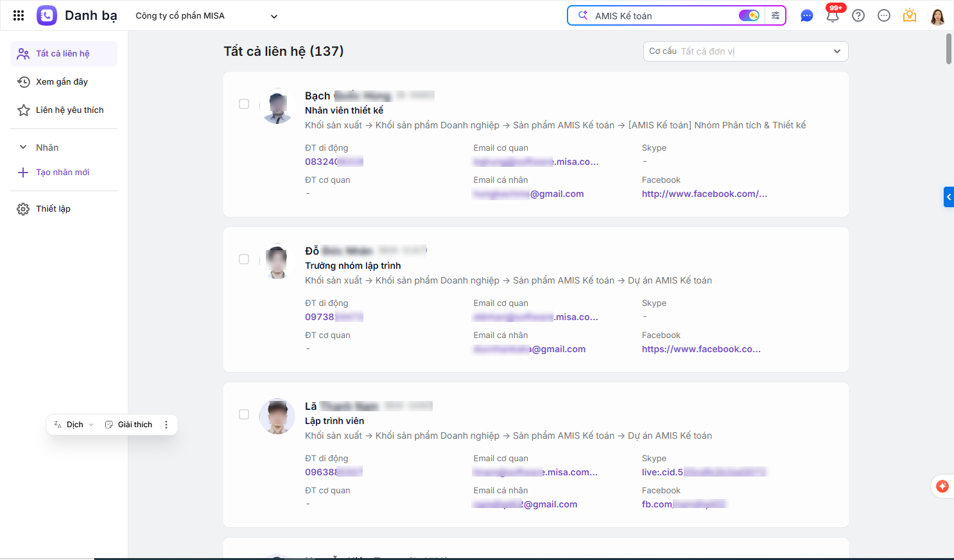Open Bạch's Facebook link
This screenshot has height=560, width=954.
[x=704, y=194]
